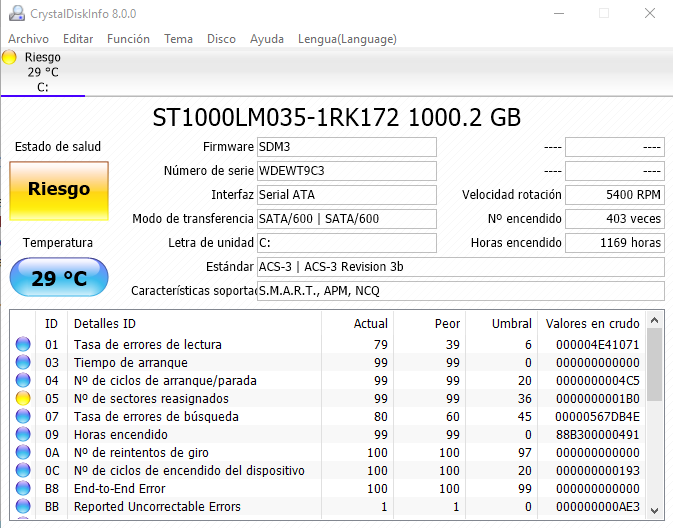673x528 pixels.
Task: Click the SMART table scrollbar thumb
Action: [655, 365]
